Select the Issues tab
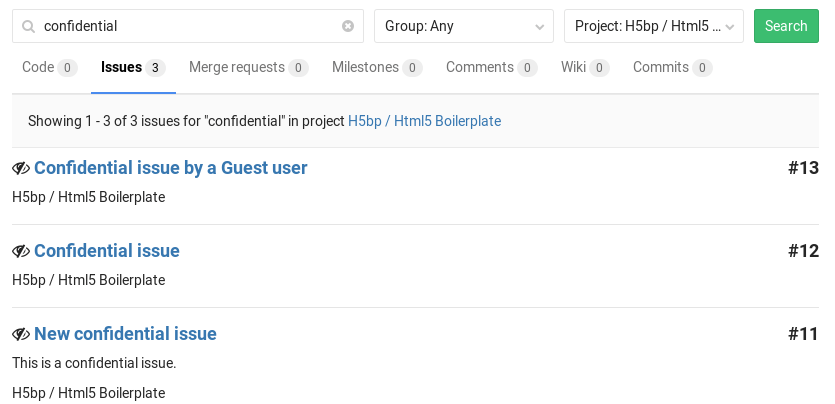Viewport: 835px width, 404px height. point(132,68)
